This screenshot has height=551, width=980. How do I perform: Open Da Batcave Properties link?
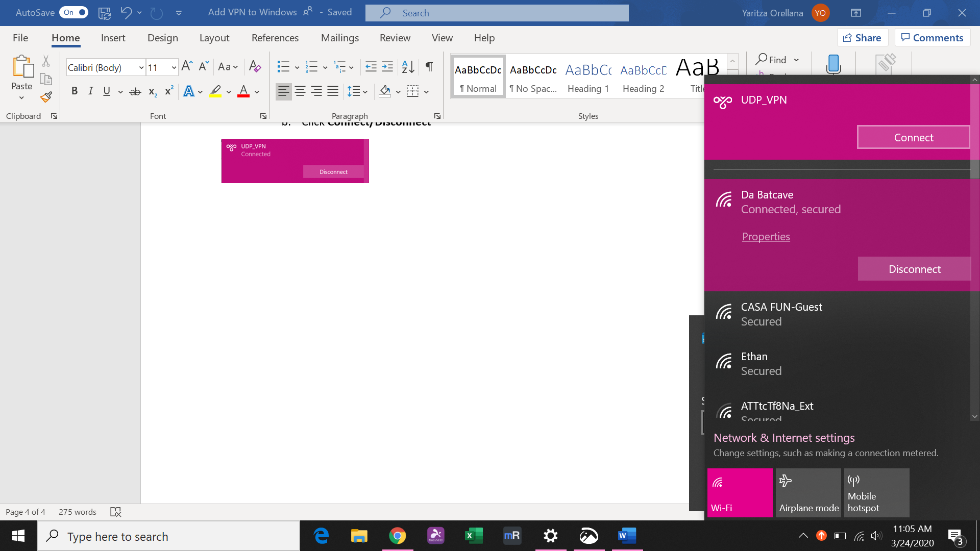766,237
